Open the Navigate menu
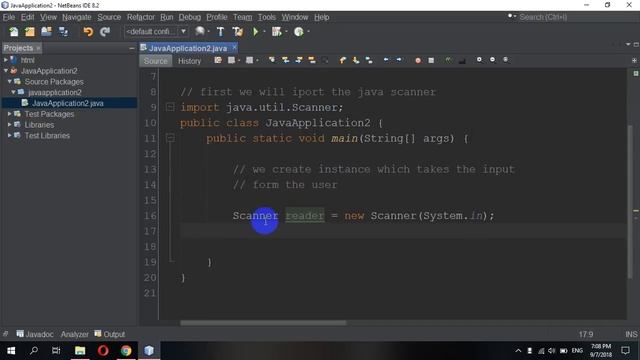Image resolution: width=640 pixels, height=360 pixels. point(77,17)
